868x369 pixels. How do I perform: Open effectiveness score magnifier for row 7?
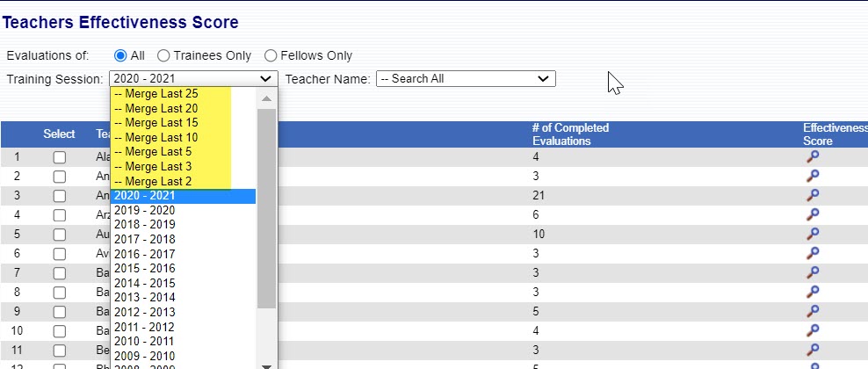[x=813, y=272]
